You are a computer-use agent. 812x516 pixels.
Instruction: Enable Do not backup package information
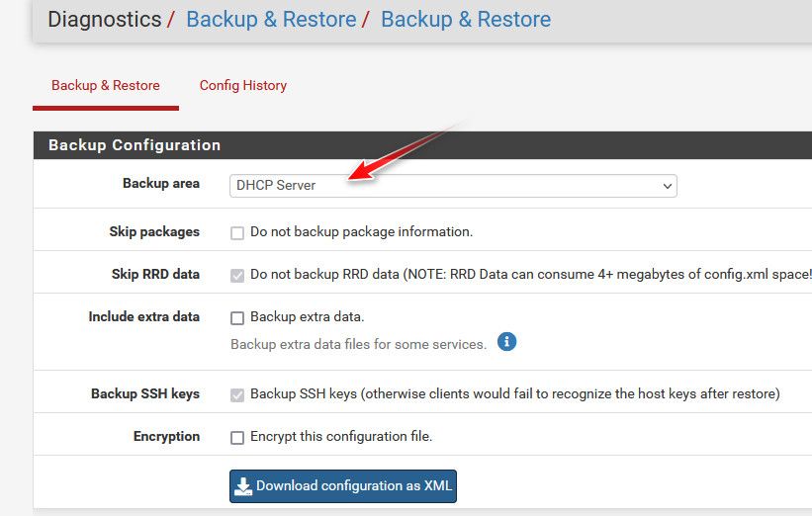tap(237, 233)
